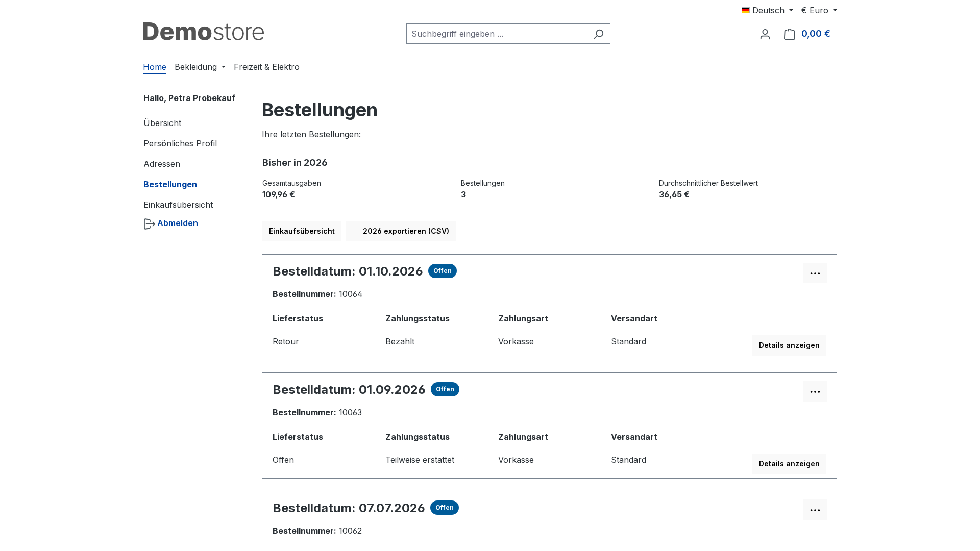
Task: Click the Teilweise erstattet payment status
Action: pyautogui.click(x=420, y=460)
